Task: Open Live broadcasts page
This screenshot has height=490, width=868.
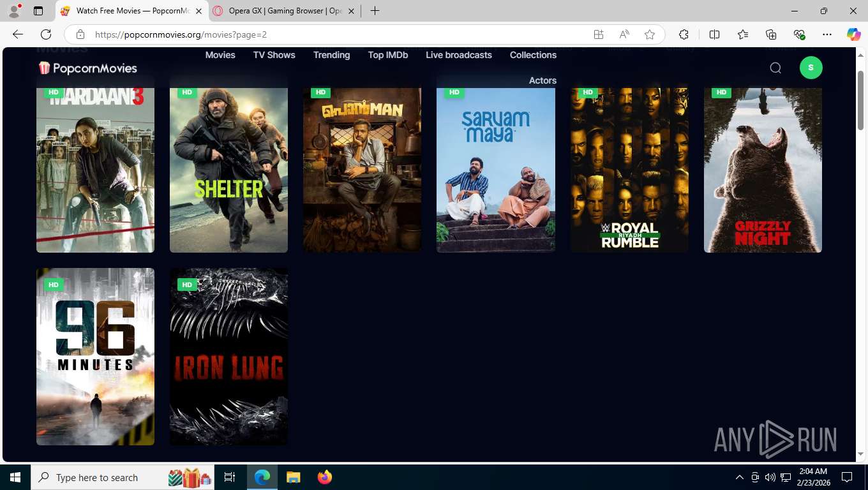Action: (x=459, y=55)
